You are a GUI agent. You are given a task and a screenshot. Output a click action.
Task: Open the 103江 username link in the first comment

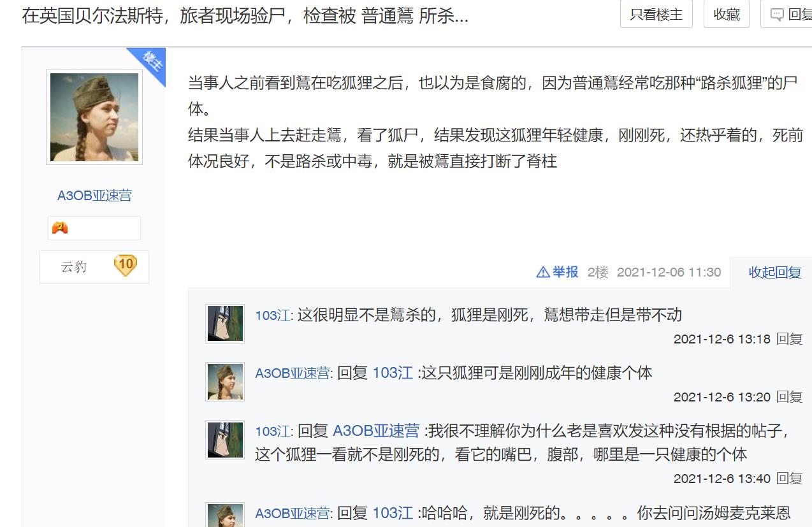point(272,315)
